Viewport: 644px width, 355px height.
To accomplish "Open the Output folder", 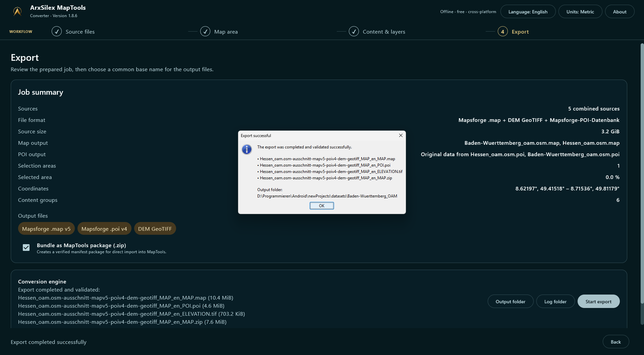I will tap(511, 302).
